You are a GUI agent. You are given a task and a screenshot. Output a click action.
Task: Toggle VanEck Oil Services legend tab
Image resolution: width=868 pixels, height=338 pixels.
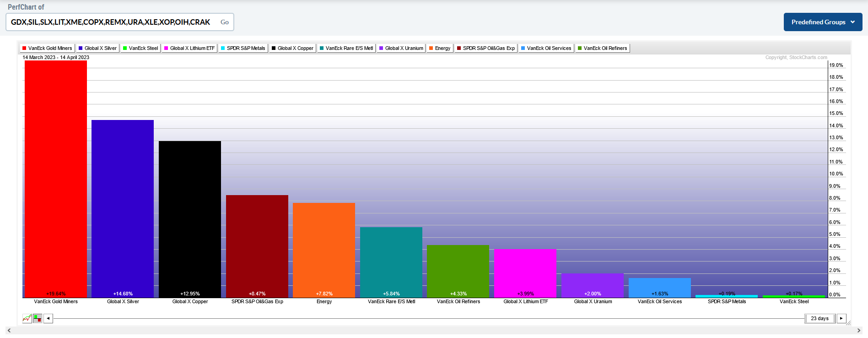click(x=546, y=48)
